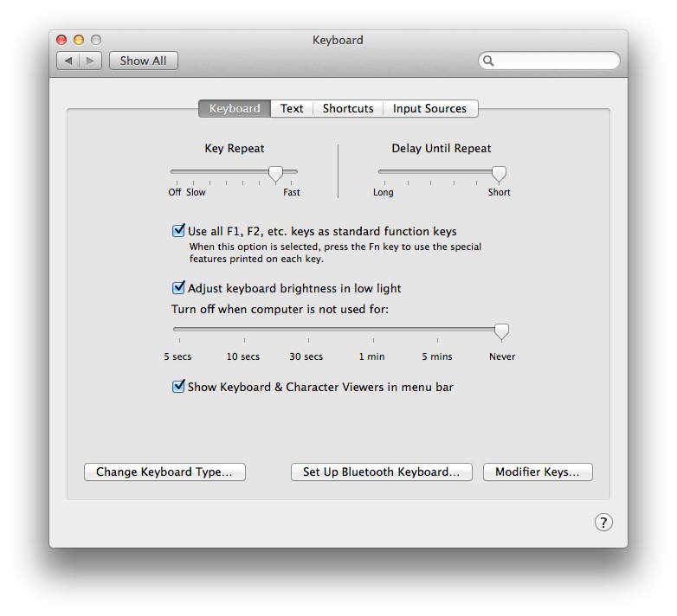Click the Long label under Delay Until Repeat
677x616 pixels.
point(384,192)
